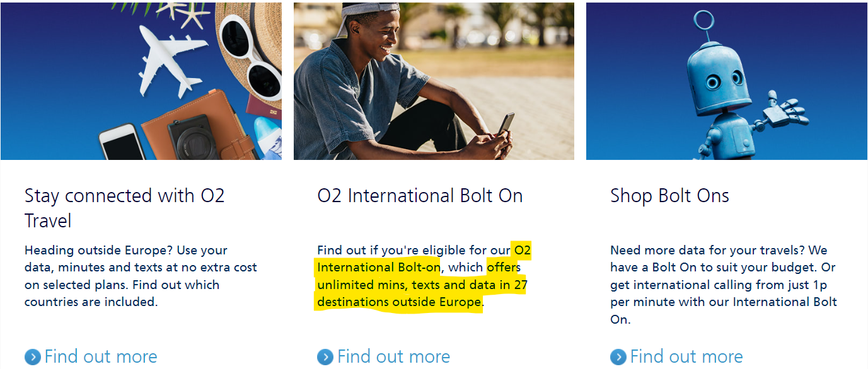This screenshot has height=369, width=868.
Task: Select the Stay connected with O2 Travel heading
Action: pyautogui.click(x=124, y=207)
